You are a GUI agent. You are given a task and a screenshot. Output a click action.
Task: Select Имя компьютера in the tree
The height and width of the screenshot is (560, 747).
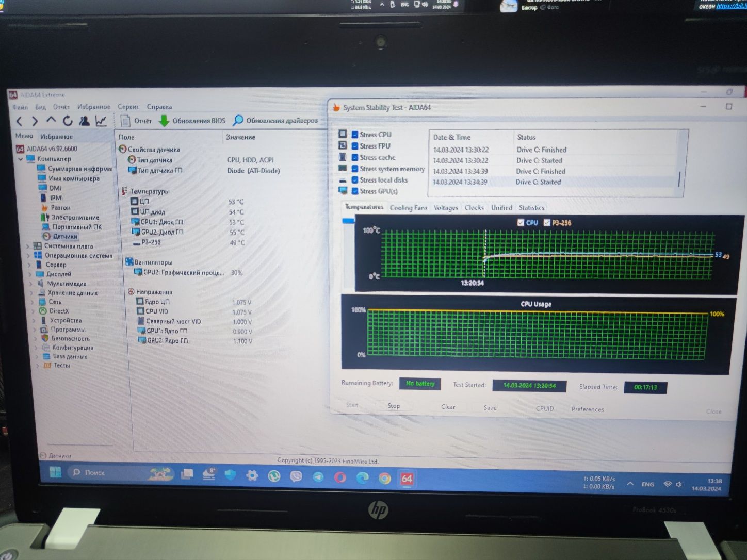[69, 178]
